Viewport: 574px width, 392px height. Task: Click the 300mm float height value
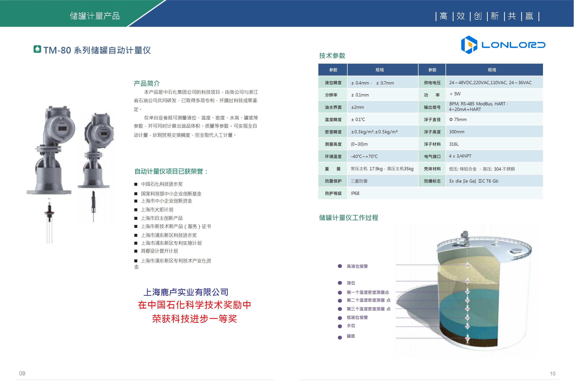coord(457,132)
